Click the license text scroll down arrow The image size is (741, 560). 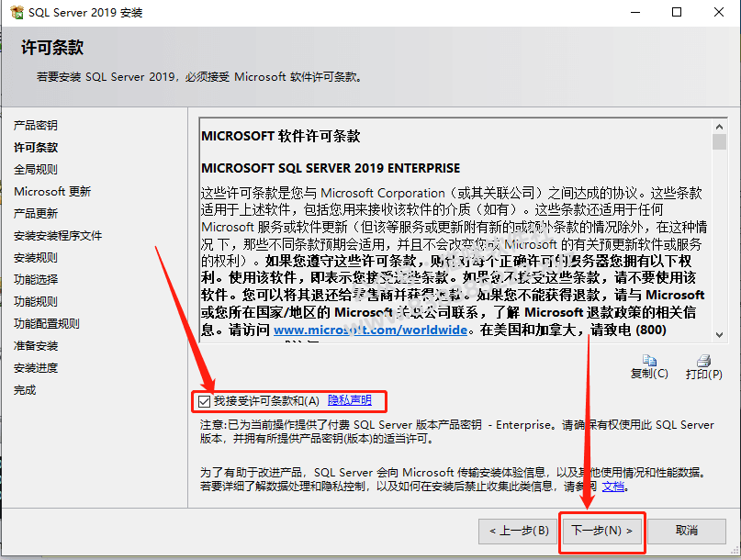719,334
